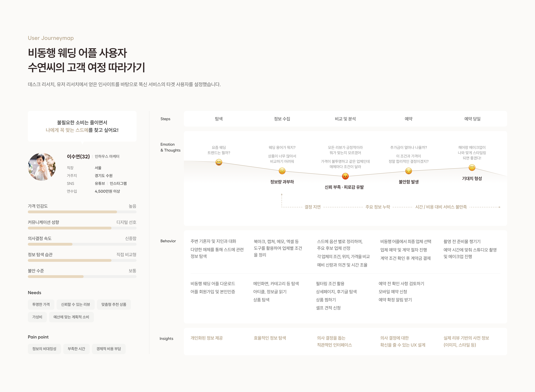Click the 의사결정 속도 progress bar
This screenshot has height=392, width=535.
point(82,244)
